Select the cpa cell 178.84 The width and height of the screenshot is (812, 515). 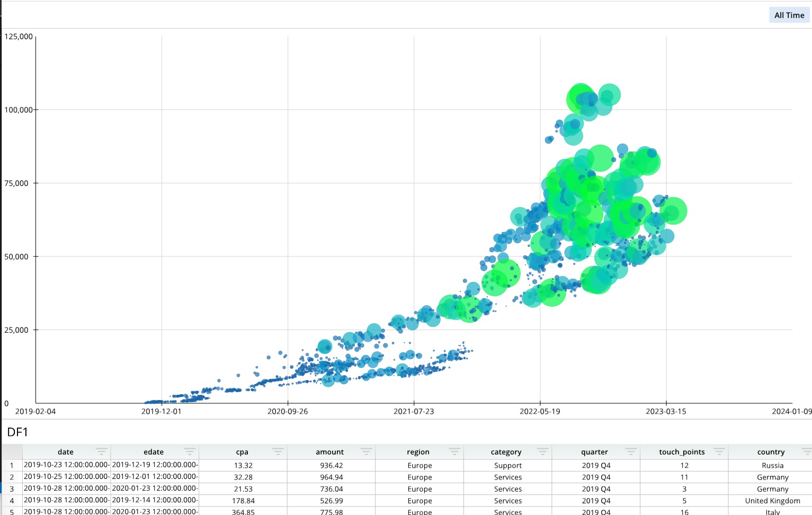[x=243, y=500]
